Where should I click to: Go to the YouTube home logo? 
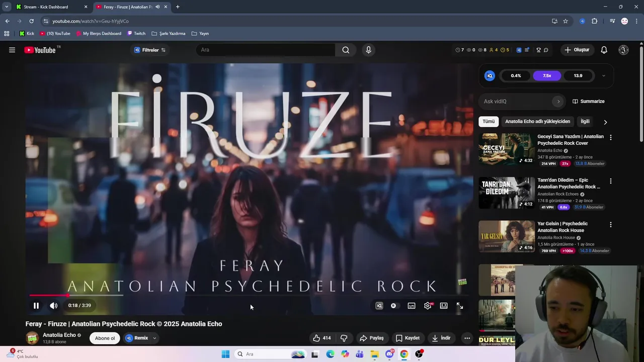40,50
